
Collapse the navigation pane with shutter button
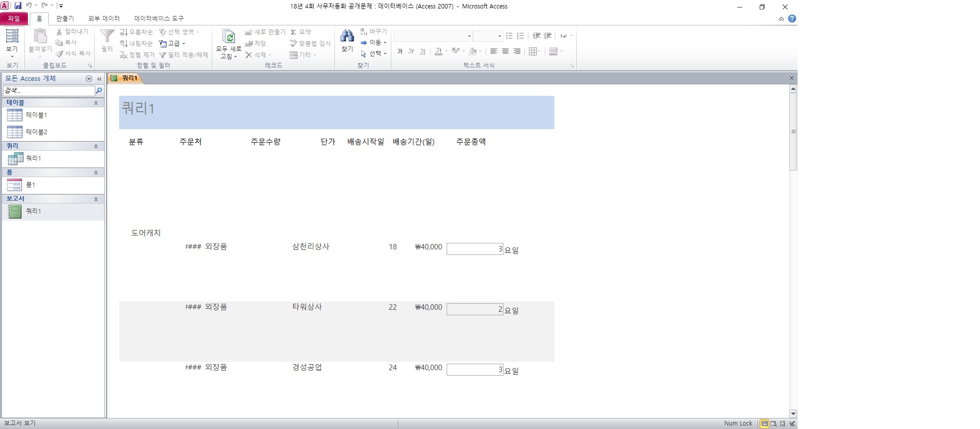point(99,79)
